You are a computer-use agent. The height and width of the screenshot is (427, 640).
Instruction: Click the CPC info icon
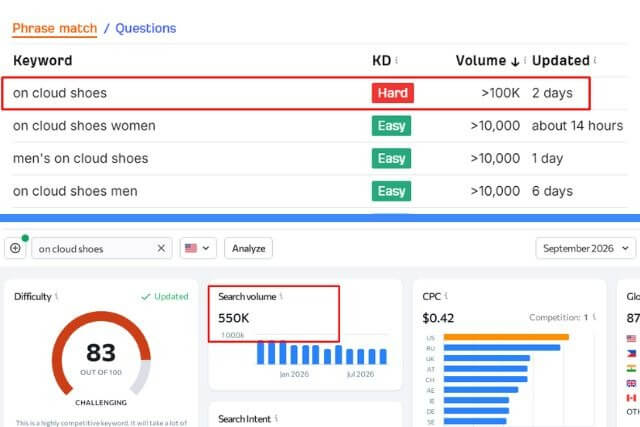(446, 296)
